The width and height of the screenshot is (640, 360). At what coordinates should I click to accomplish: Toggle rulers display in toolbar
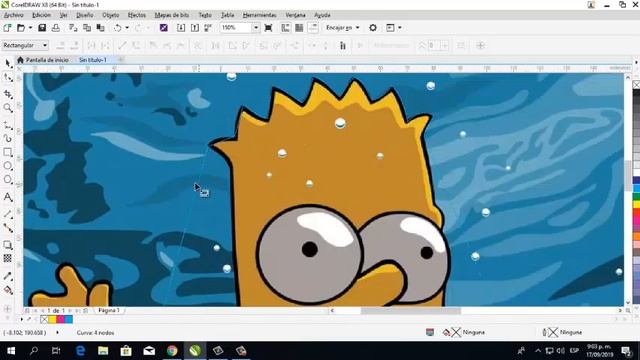click(285, 28)
